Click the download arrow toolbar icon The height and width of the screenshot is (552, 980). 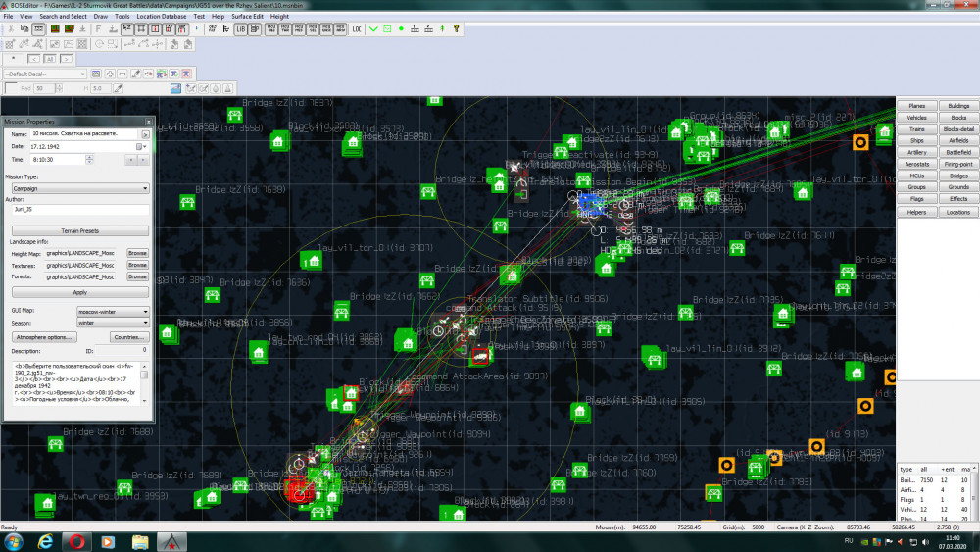(x=82, y=28)
